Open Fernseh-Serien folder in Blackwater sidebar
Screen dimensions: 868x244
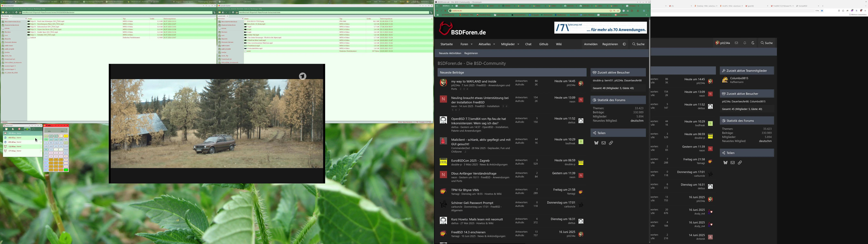(x=10, y=42)
